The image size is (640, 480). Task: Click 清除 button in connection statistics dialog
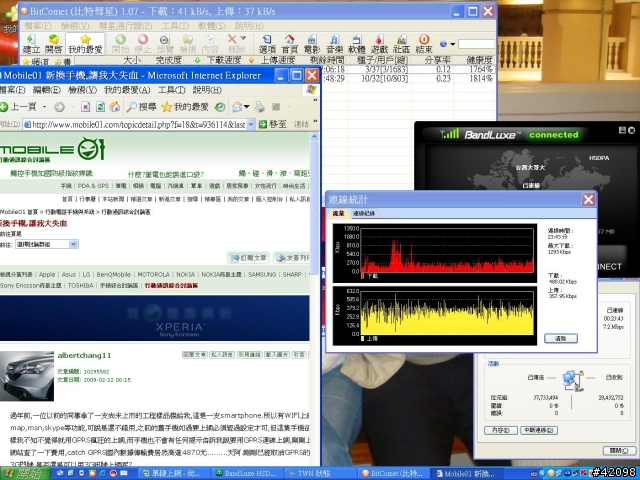coord(561,338)
